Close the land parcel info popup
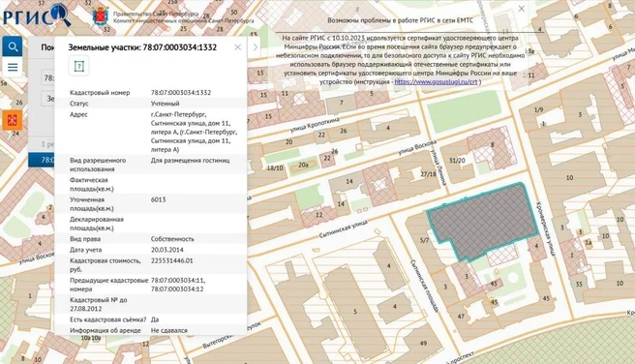Image resolution: width=635 pixels, height=364 pixels. pos(238,47)
